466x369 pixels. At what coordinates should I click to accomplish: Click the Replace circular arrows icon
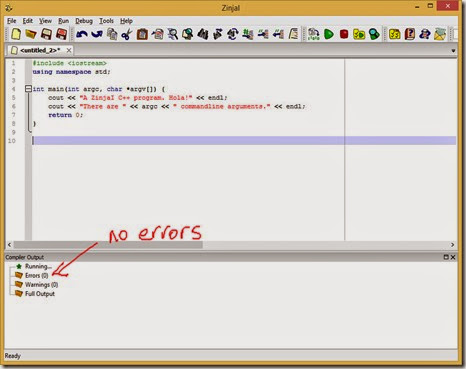pyautogui.click(x=233, y=34)
